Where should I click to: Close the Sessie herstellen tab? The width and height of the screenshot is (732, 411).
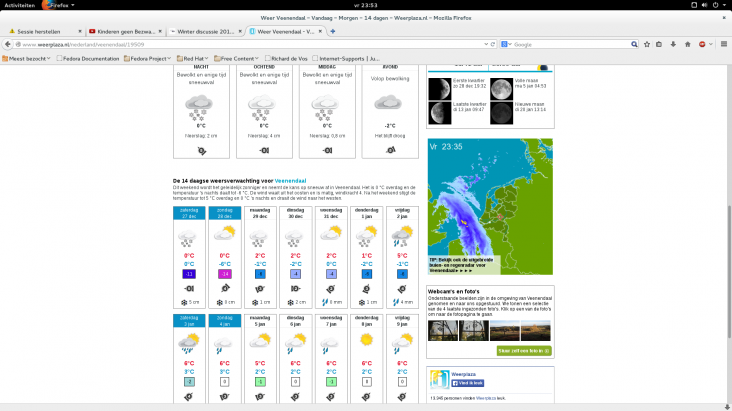pos(80,31)
